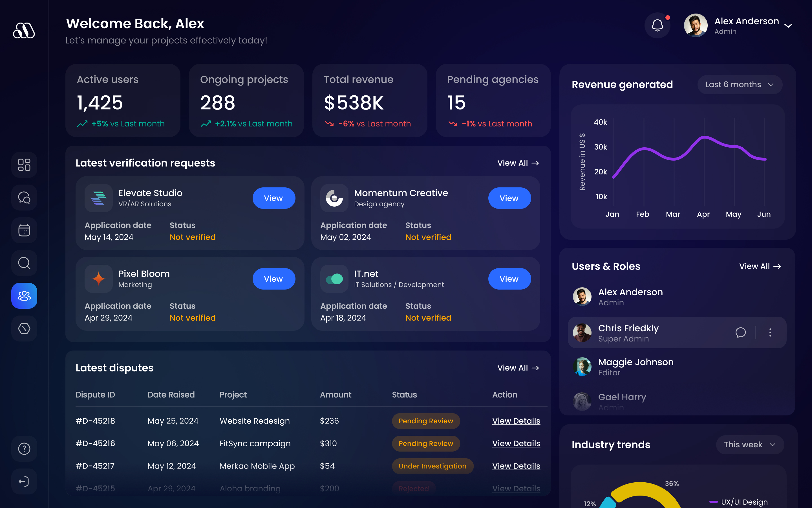812x508 pixels.
Task: Open the dashboard grid icon in sidebar
Action: [24, 165]
